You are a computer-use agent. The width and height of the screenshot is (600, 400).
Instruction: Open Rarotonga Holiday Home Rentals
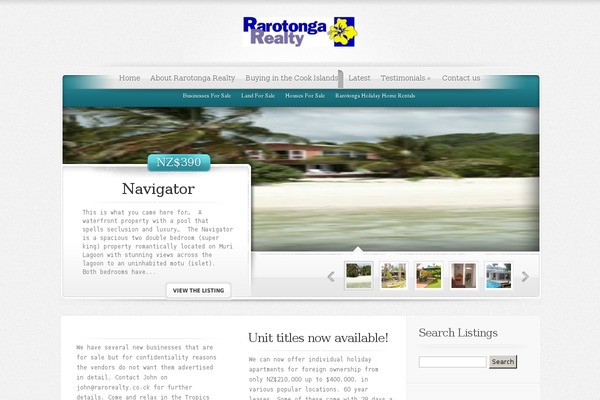coord(375,96)
